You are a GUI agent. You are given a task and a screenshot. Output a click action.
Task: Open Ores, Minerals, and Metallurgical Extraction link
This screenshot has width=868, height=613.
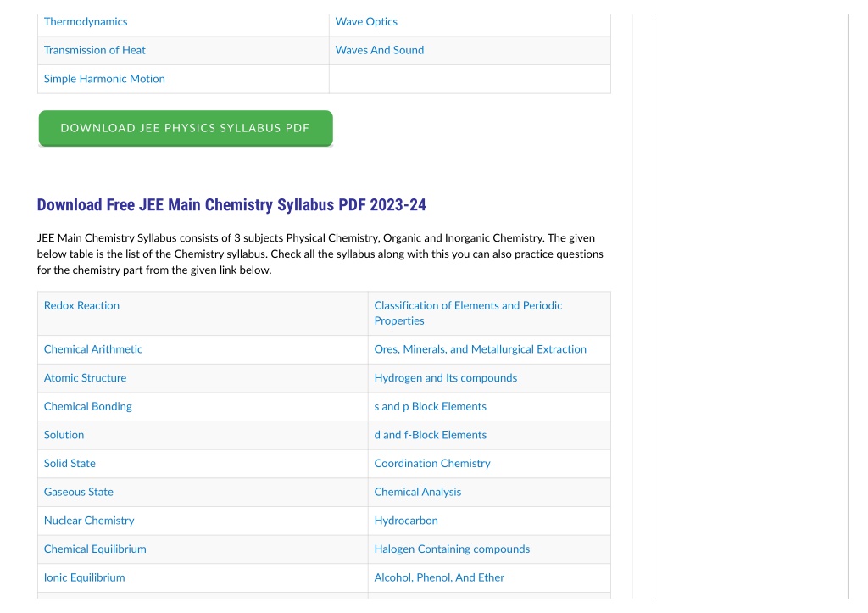[x=480, y=349]
